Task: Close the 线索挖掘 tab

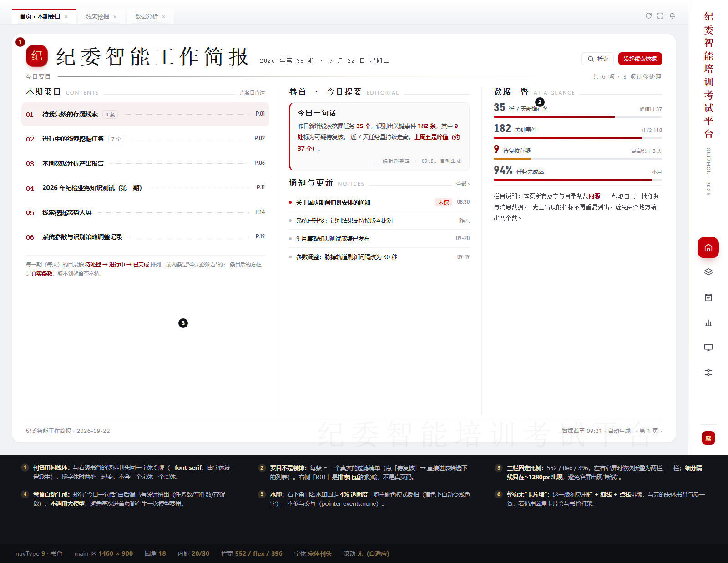Action: pos(115,17)
